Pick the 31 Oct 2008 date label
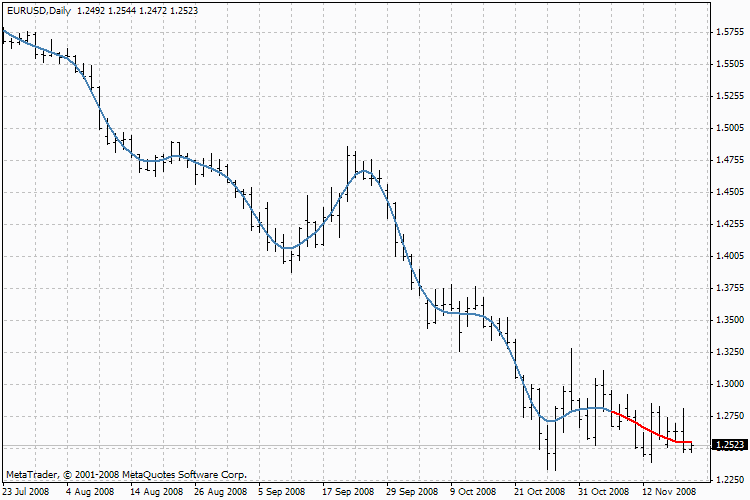This screenshot has height=500, width=750. point(603,491)
